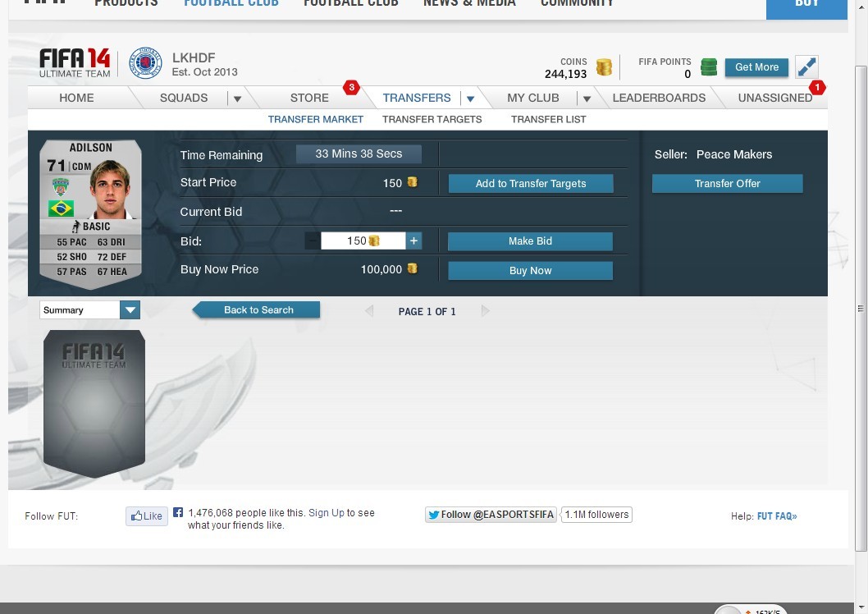Click the red badge 3 on Store
The height and width of the screenshot is (614, 868).
click(351, 87)
